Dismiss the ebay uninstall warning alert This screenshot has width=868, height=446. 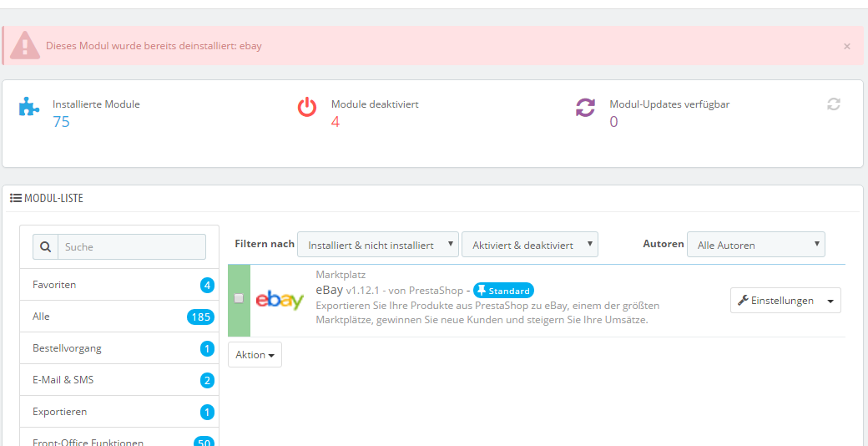coord(846,47)
